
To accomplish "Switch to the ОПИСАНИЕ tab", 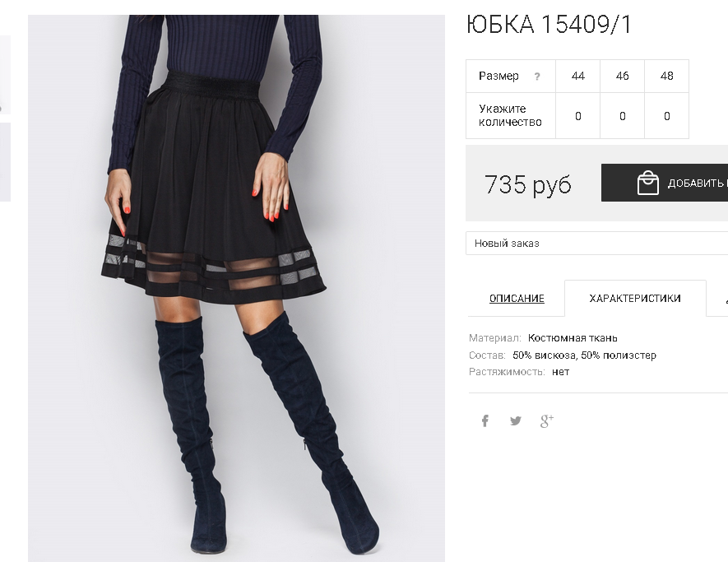I will pos(517,298).
